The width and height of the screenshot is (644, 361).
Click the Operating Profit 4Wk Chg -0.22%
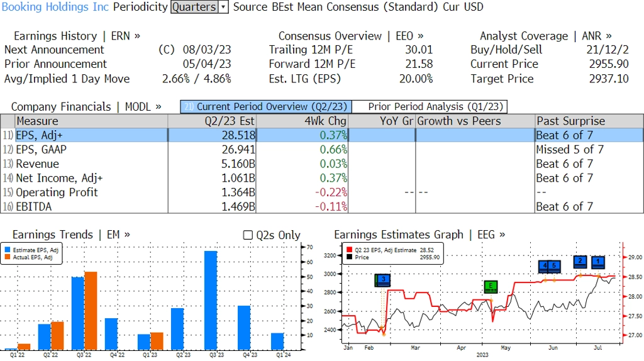click(x=331, y=192)
